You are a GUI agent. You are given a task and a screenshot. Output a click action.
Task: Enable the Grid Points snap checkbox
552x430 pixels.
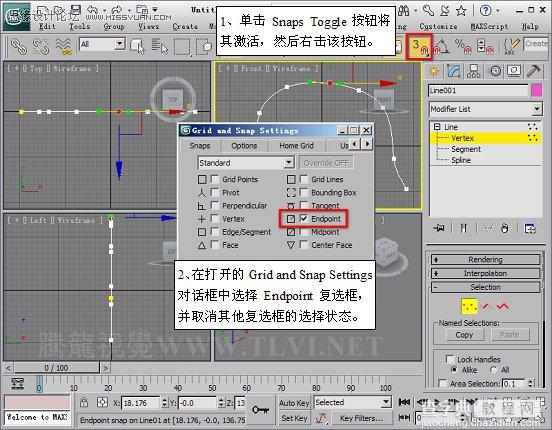214,179
